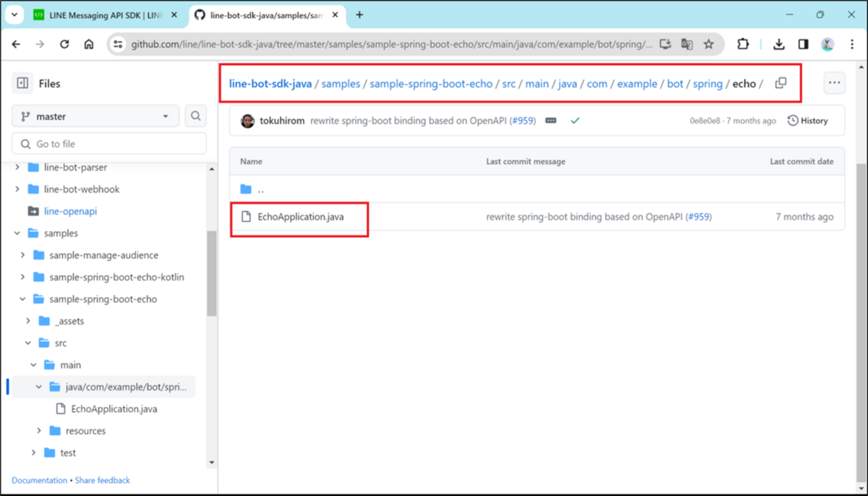Open pull request #959 in commit header
Viewport: 868px width, 496px height.
tap(522, 121)
